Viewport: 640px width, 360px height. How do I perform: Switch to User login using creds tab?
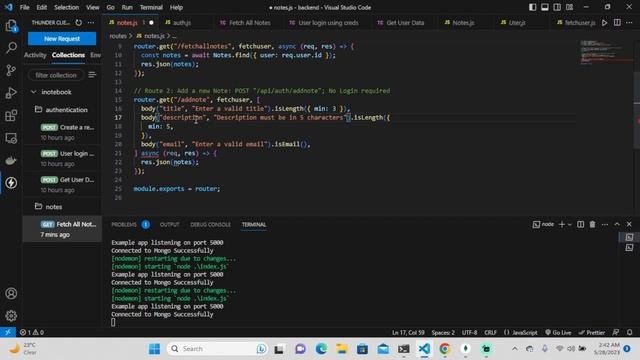pos(328,22)
